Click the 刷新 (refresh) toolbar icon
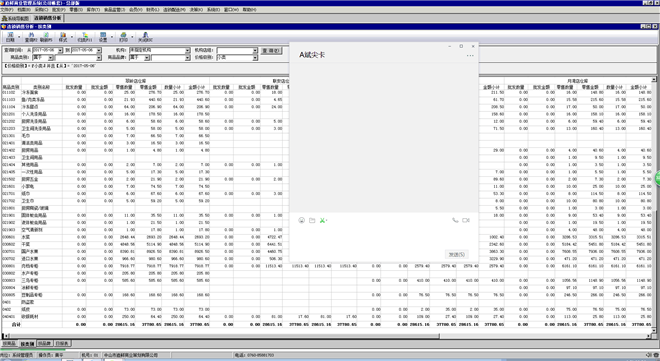The height and width of the screenshot is (361, 660). [46, 37]
